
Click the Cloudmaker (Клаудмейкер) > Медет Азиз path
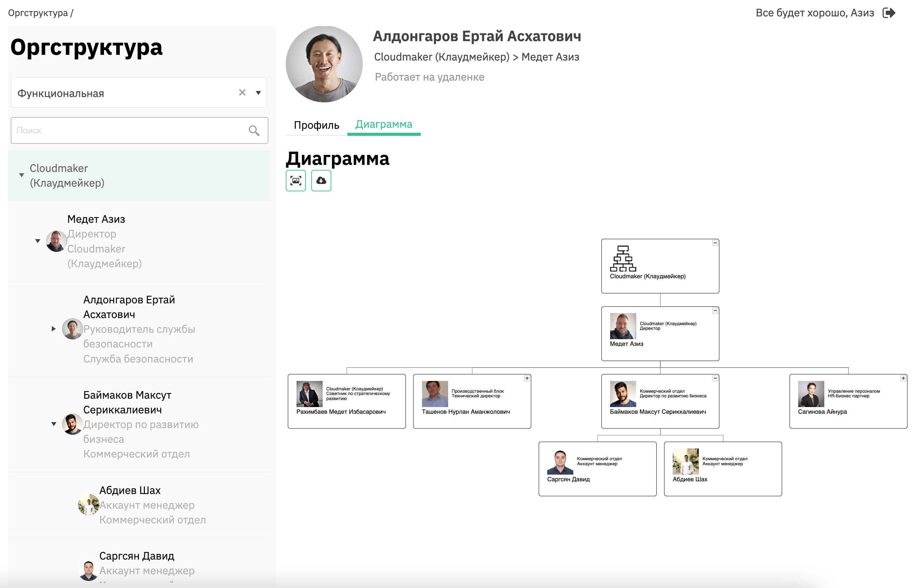click(x=476, y=57)
